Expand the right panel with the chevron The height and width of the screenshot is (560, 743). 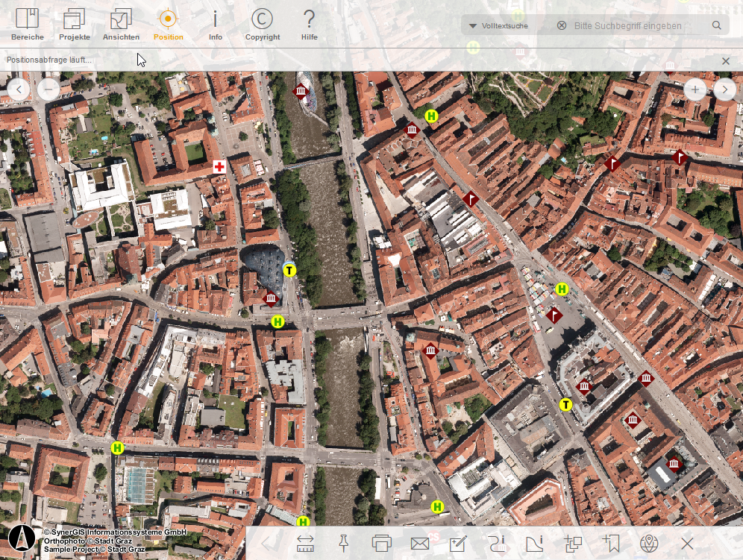724,89
